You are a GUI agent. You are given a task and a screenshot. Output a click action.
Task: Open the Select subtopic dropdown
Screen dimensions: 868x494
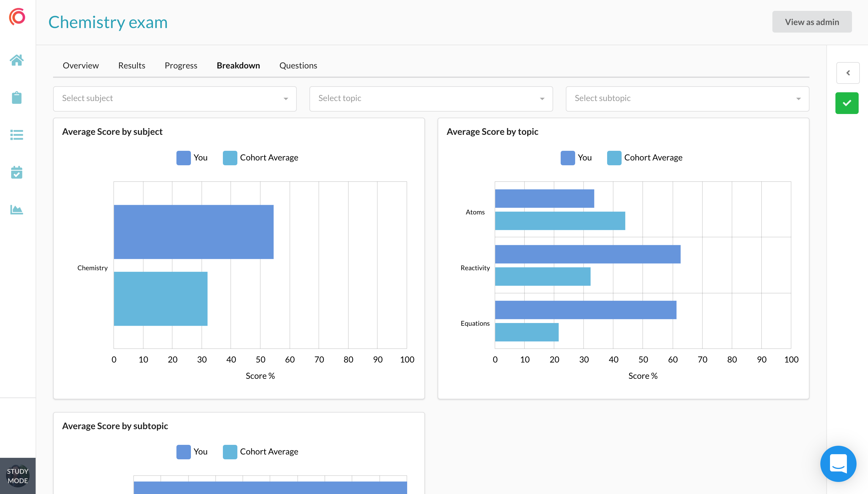tap(687, 99)
